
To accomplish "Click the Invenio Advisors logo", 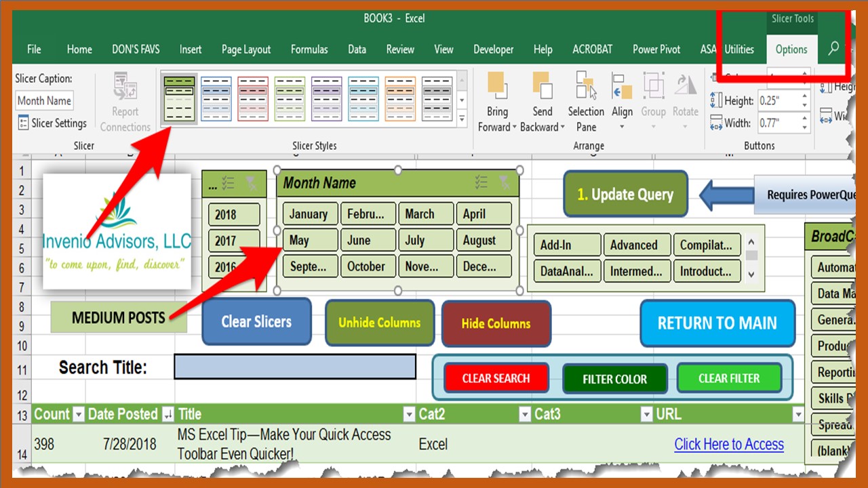I will pyautogui.click(x=117, y=231).
